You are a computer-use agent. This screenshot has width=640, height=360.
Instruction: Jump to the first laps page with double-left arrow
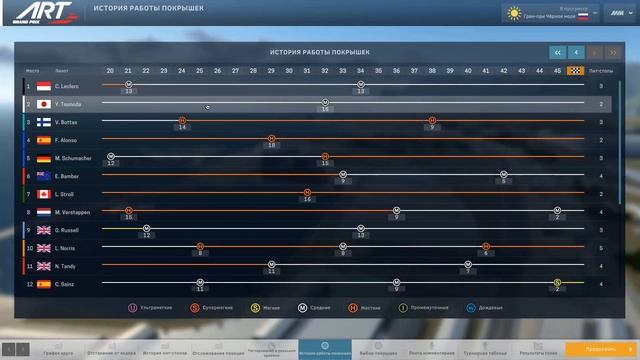click(x=558, y=52)
